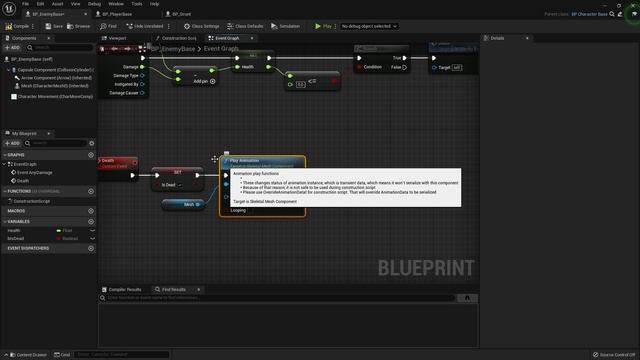The height and width of the screenshot is (360, 640).
Task: Open the Help menu
Action: [154, 4]
